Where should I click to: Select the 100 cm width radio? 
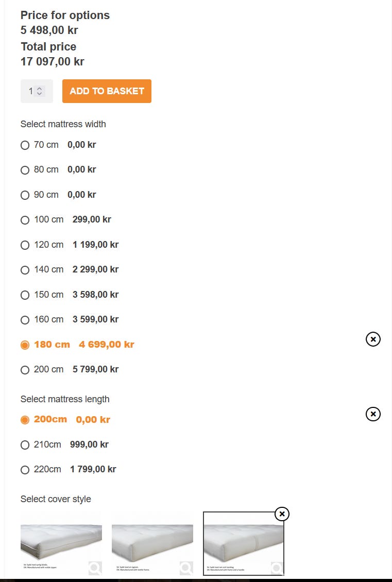pyautogui.click(x=25, y=220)
